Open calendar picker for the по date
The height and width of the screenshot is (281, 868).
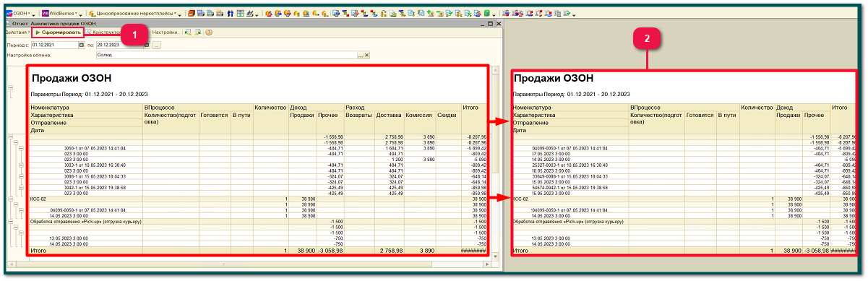(x=147, y=45)
